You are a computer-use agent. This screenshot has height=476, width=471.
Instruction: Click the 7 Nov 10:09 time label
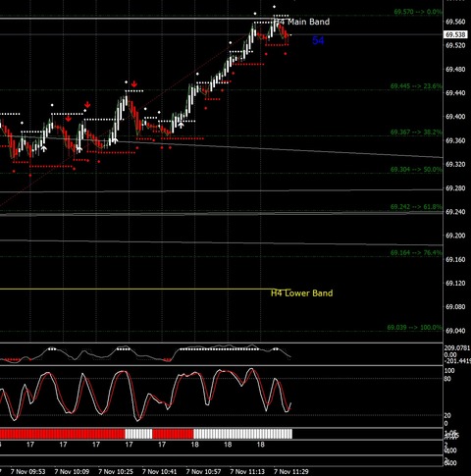pos(72,472)
